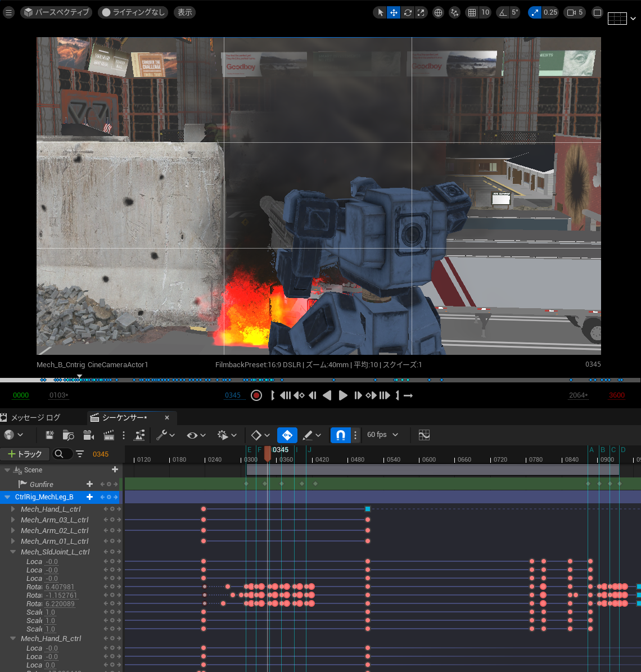The width and height of the screenshot is (641, 672).
Task: Set playback end bracket marker
Action: (397, 395)
